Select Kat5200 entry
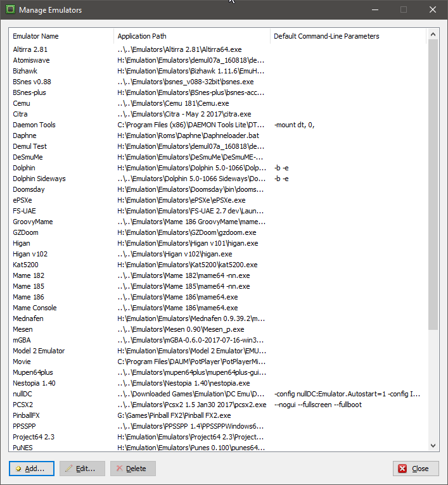Image resolution: width=448 pixels, height=485 pixels. click(218, 265)
